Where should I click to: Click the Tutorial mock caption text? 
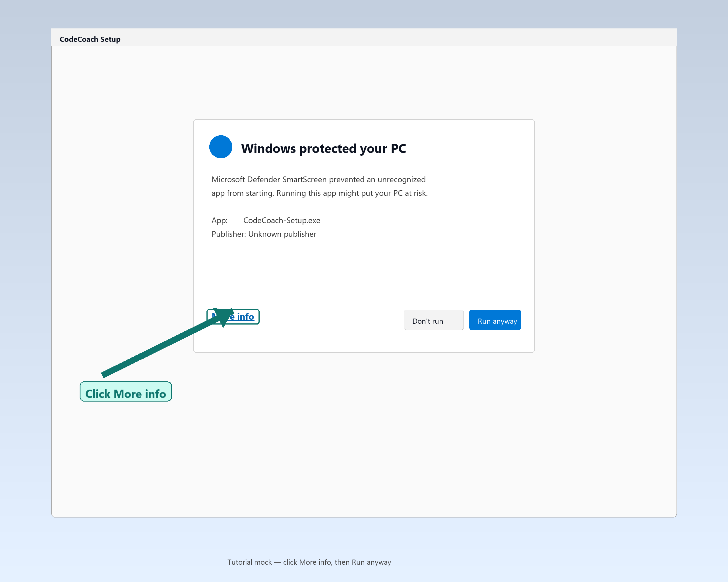(309, 562)
